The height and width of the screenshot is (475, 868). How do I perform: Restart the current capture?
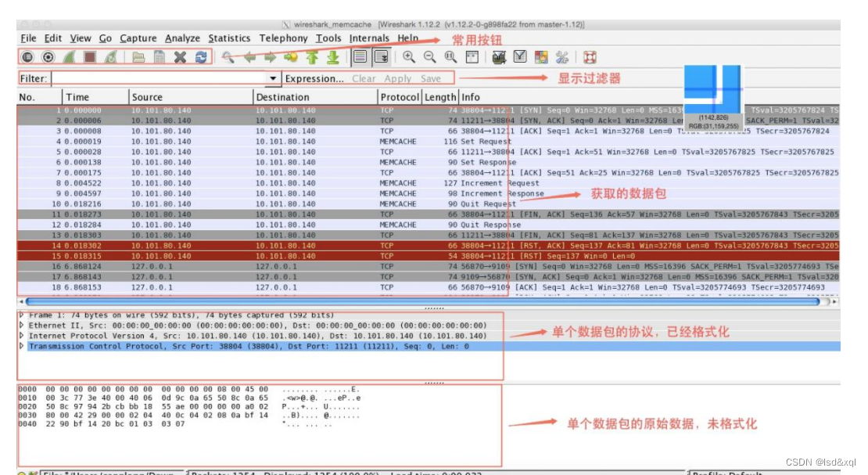[111, 57]
